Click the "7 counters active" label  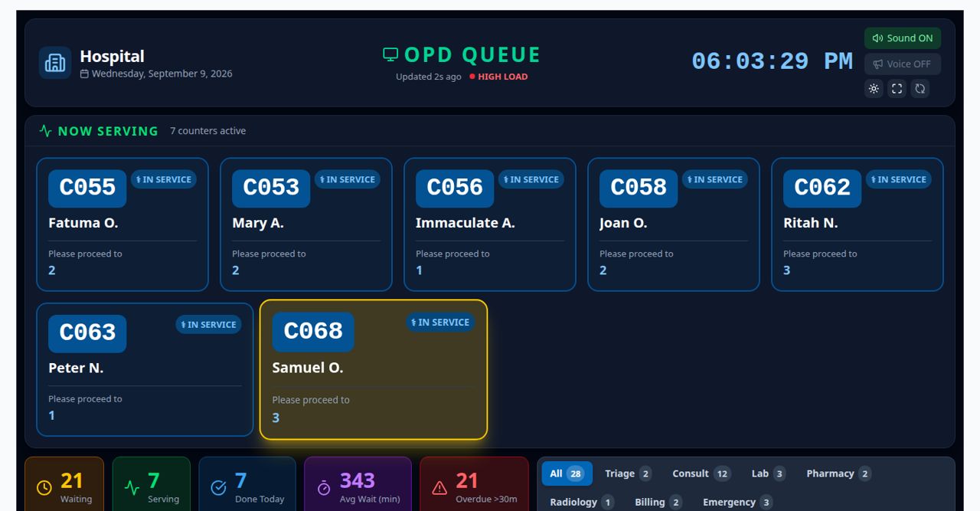pos(208,131)
